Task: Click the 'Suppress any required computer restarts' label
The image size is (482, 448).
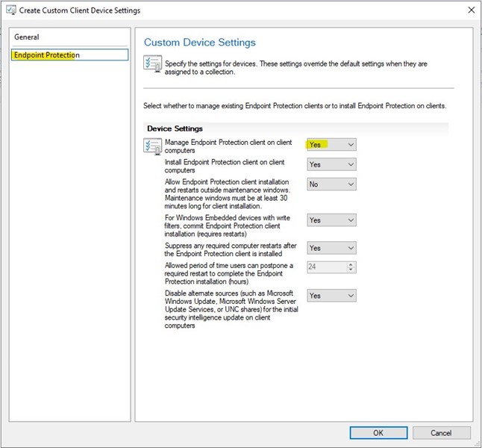Action: (231, 249)
